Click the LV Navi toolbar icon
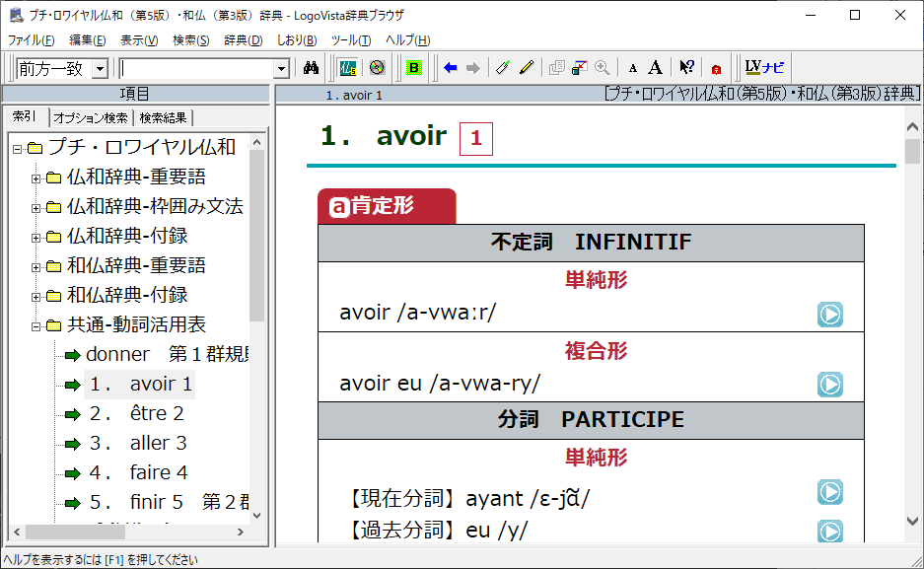 pyautogui.click(x=764, y=68)
